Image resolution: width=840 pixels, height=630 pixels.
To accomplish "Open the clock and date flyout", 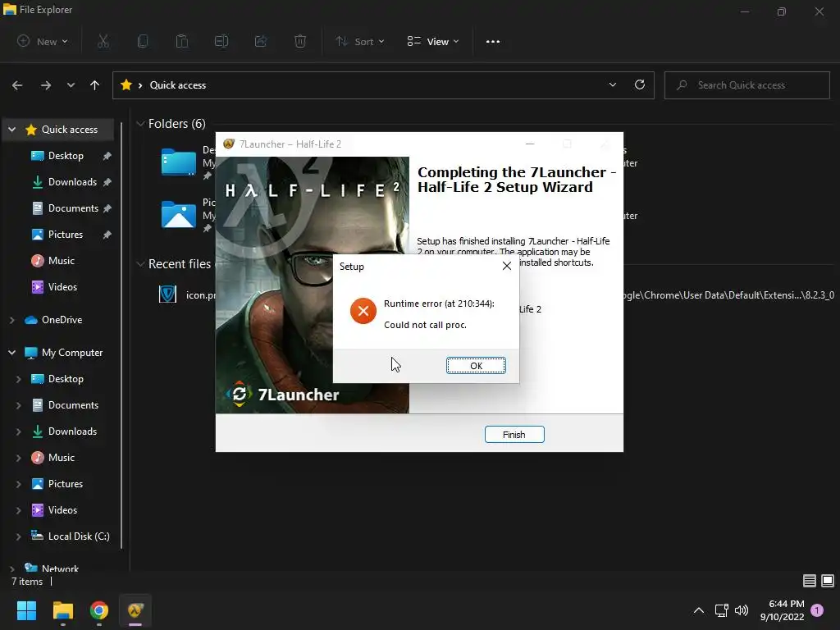I will coord(782,610).
